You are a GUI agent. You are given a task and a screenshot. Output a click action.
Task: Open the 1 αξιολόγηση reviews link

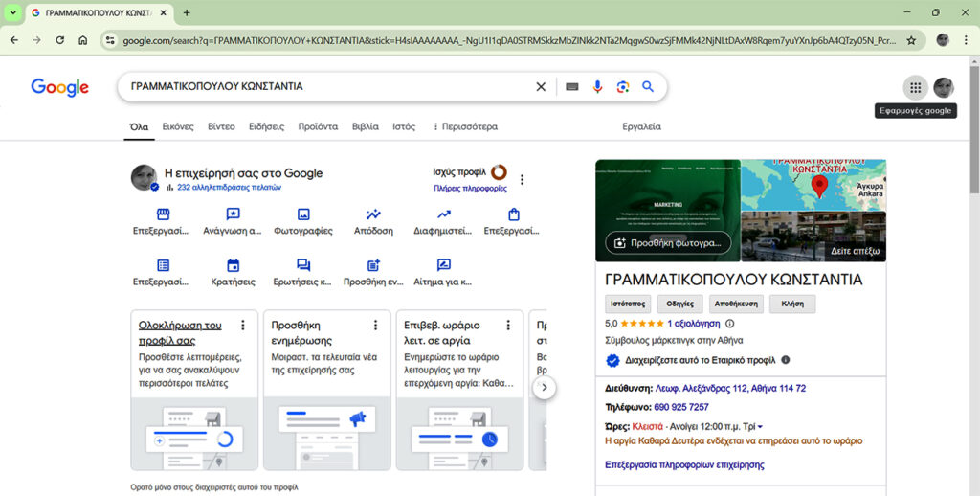point(694,324)
